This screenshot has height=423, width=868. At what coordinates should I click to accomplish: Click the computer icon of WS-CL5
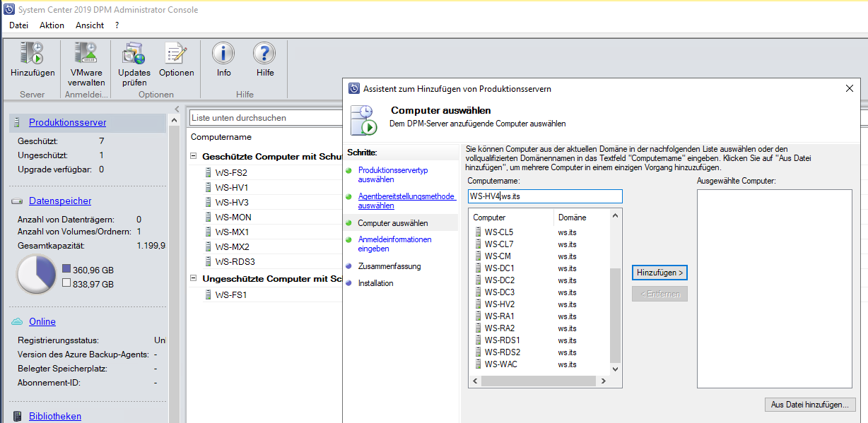click(478, 232)
